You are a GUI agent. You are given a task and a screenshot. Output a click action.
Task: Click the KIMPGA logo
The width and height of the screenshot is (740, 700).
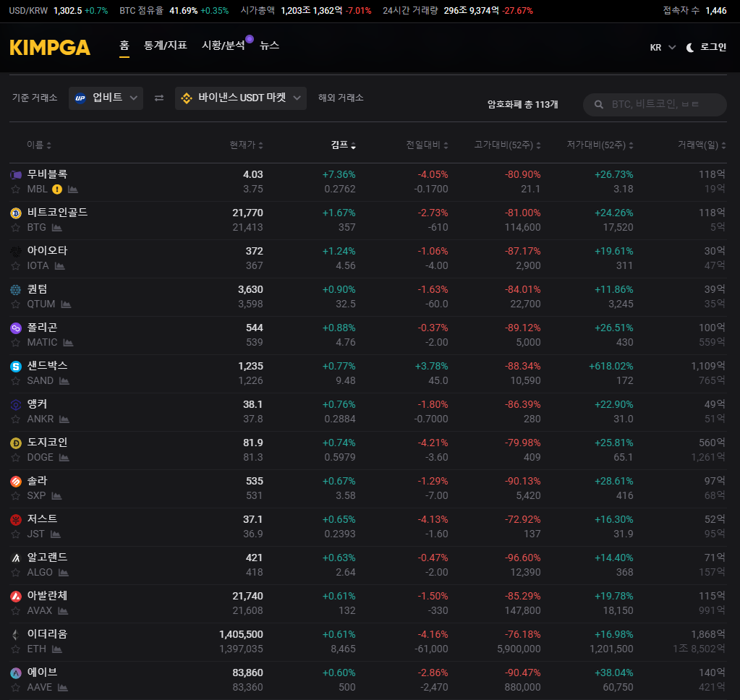50,48
